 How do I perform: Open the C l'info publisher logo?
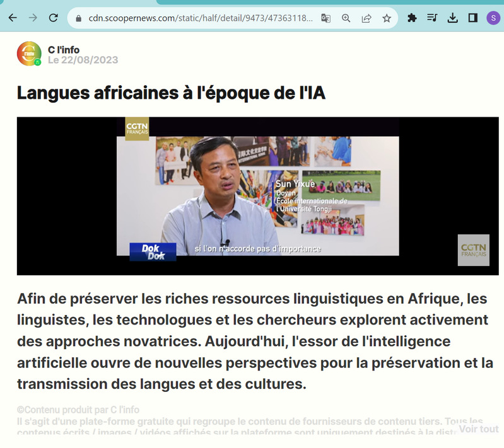tap(29, 54)
